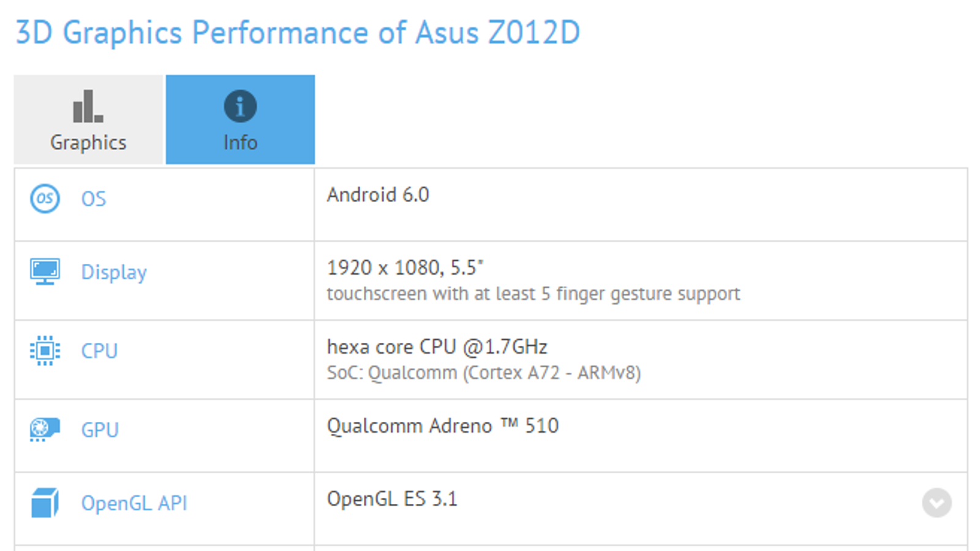Switch to the Graphics tab
Screen dimensions: 980x551
[x=88, y=120]
